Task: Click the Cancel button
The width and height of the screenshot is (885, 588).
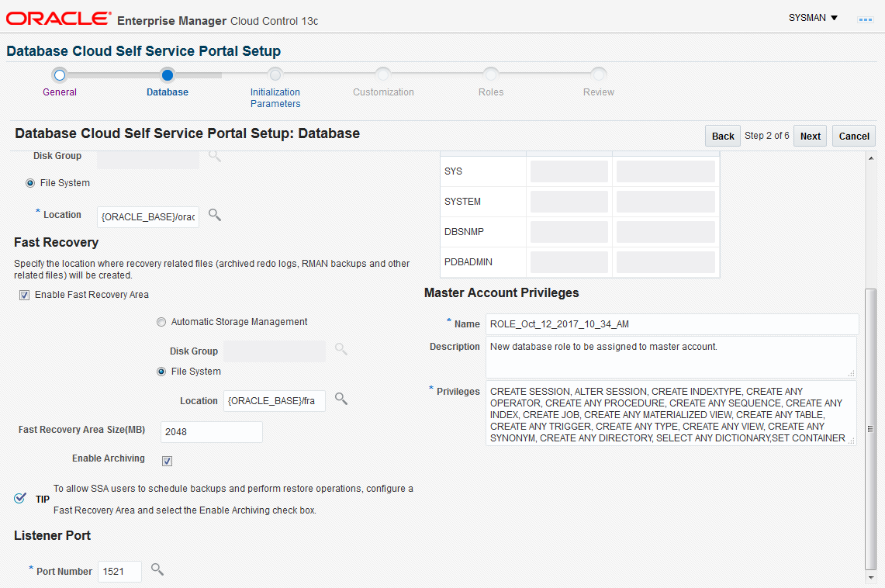Action: point(853,136)
